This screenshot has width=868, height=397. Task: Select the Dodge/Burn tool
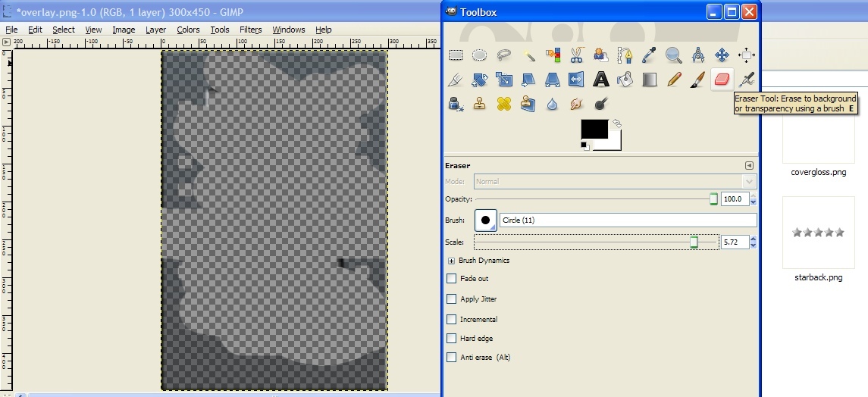point(600,103)
